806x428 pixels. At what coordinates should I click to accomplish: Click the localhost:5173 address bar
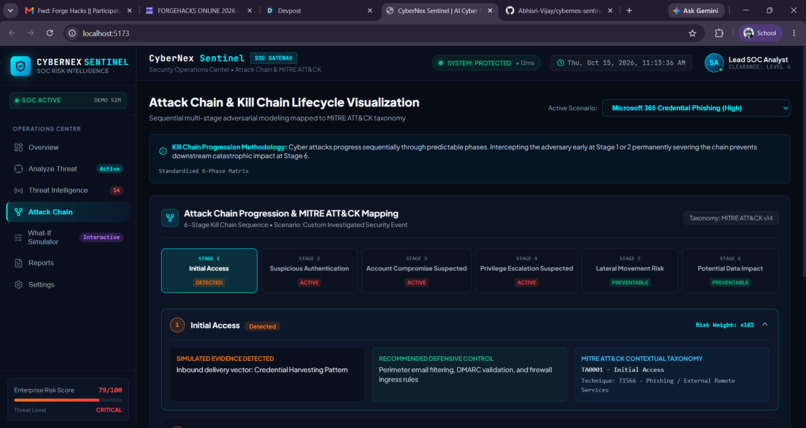pos(384,33)
